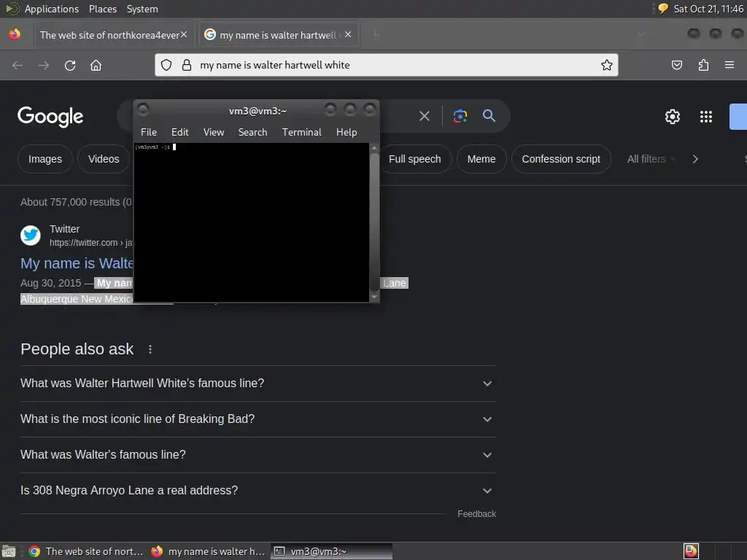Select the Confession script filter chip

(561, 159)
